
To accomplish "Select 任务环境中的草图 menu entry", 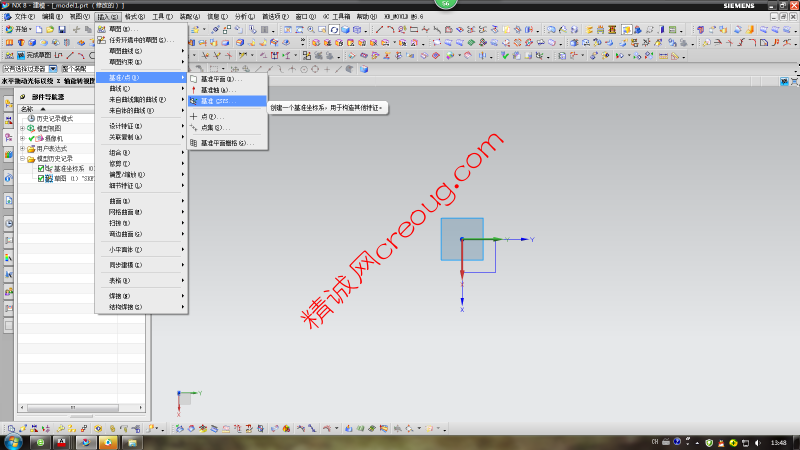I will point(141,40).
